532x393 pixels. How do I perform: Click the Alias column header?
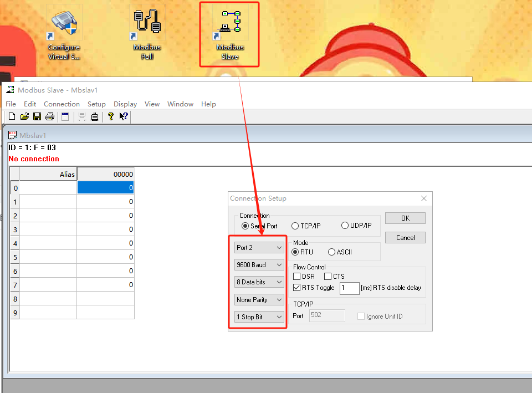click(x=48, y=174)
